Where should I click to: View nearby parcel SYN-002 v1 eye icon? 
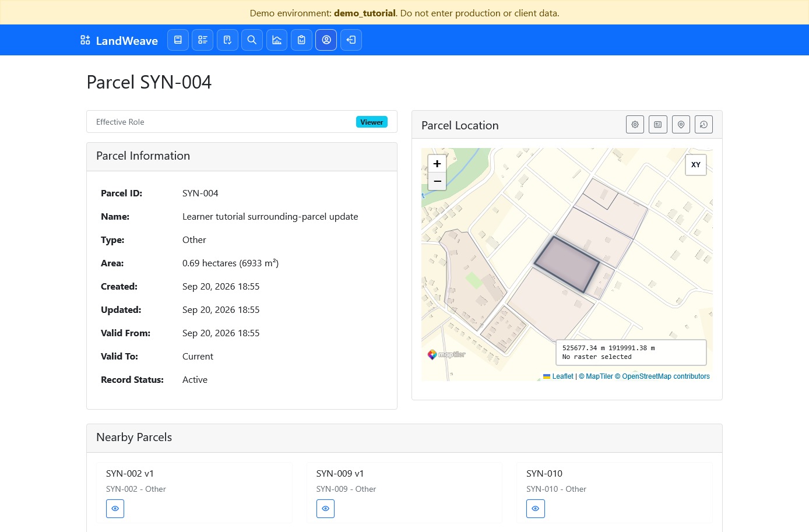tap(115, 509)
